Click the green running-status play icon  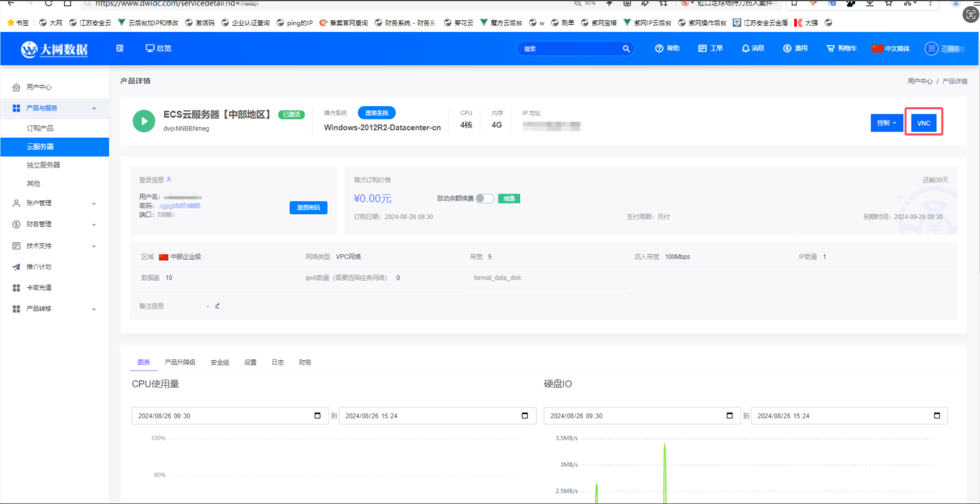point(144,121)
